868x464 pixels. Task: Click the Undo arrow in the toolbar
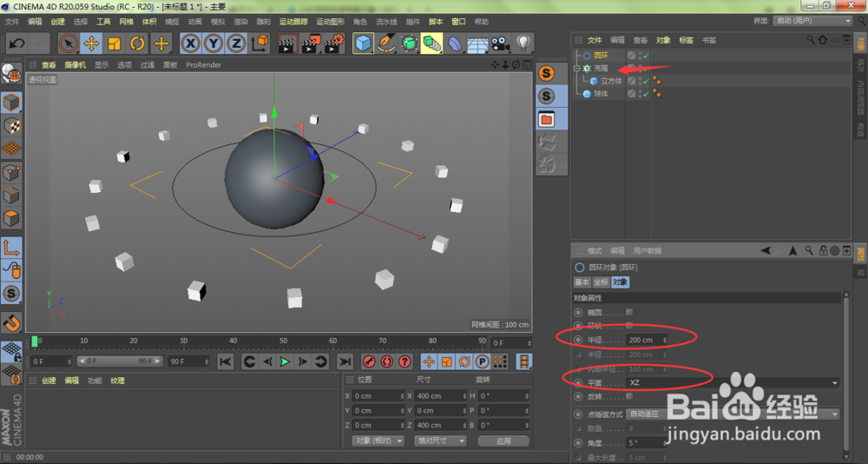click(16, 43)
